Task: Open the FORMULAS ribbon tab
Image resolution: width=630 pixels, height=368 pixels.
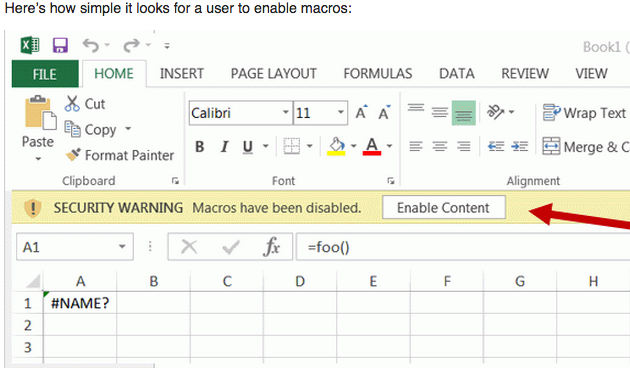Action: [378, 74]
